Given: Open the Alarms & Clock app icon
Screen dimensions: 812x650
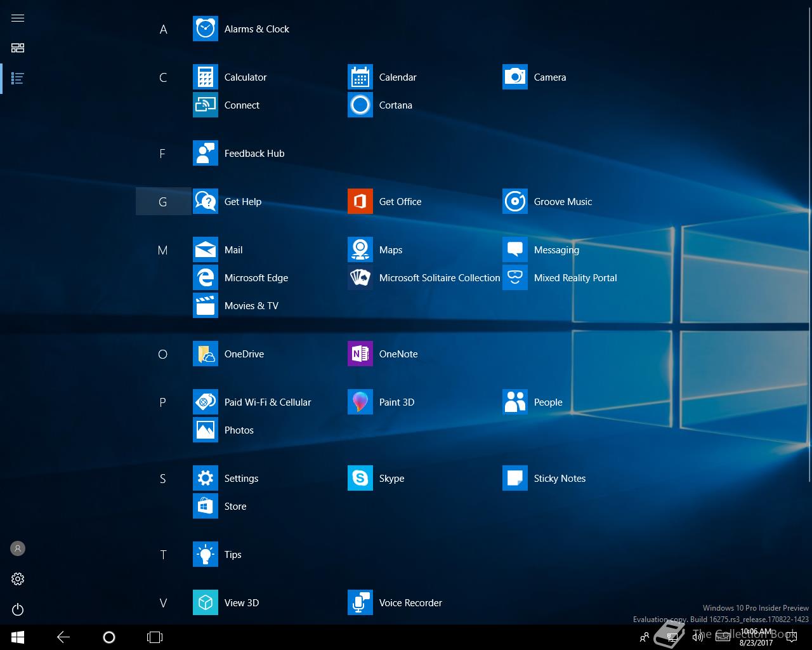Looking at the screenshot, I should (205, 29).
